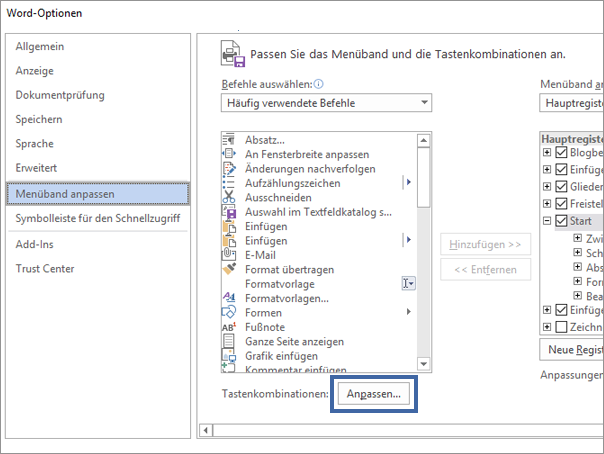The height and width of the screenshot is (454, 604).
Task: Expand the Bea... group under Start
Action: [577, 295]
